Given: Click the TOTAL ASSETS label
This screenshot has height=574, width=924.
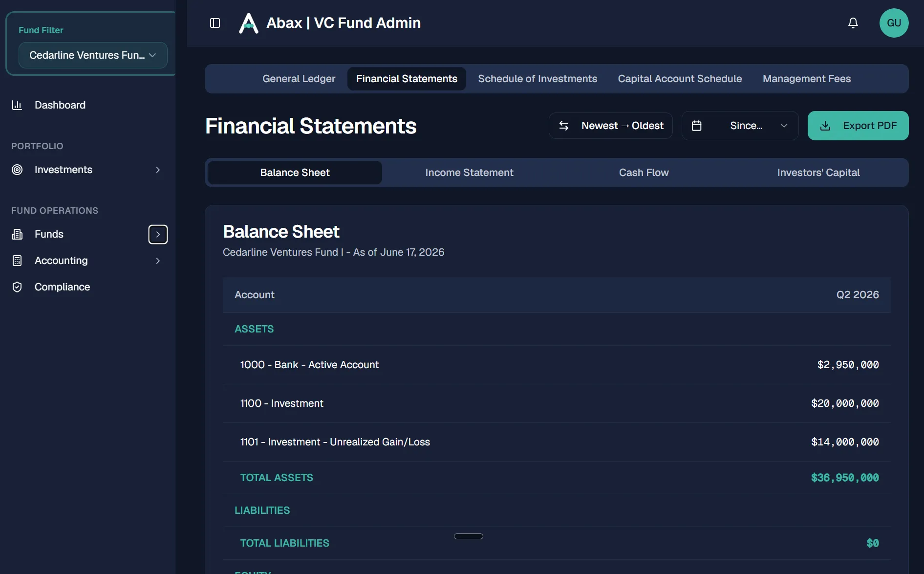Looking at the screenshot, I should 277,478.
